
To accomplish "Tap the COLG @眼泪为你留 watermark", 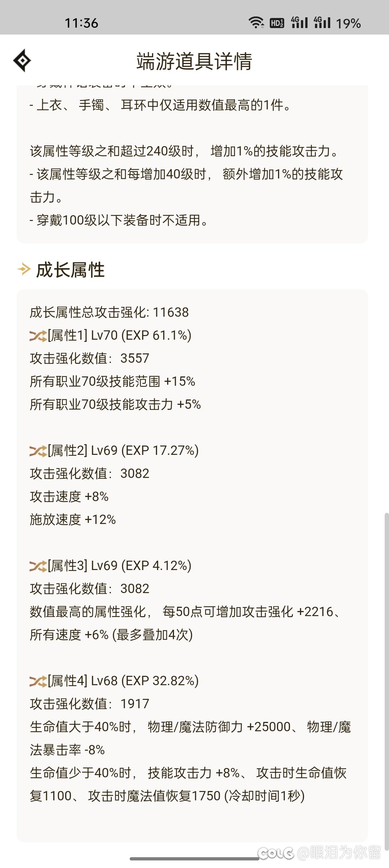I will point(319,852).
